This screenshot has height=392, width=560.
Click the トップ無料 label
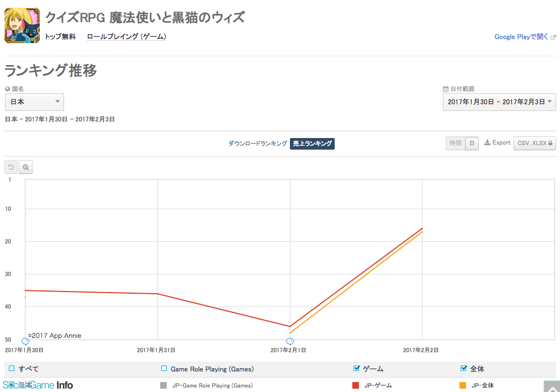[x=60, y=36]
